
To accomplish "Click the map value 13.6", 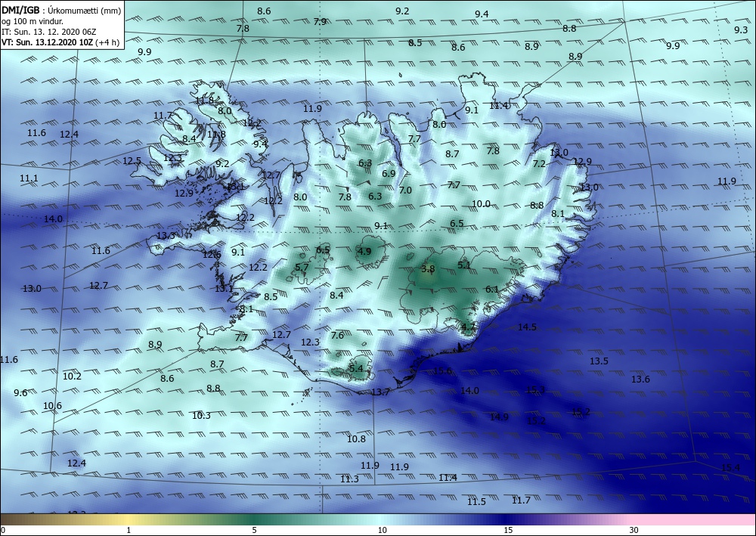I will coord(640,380).
